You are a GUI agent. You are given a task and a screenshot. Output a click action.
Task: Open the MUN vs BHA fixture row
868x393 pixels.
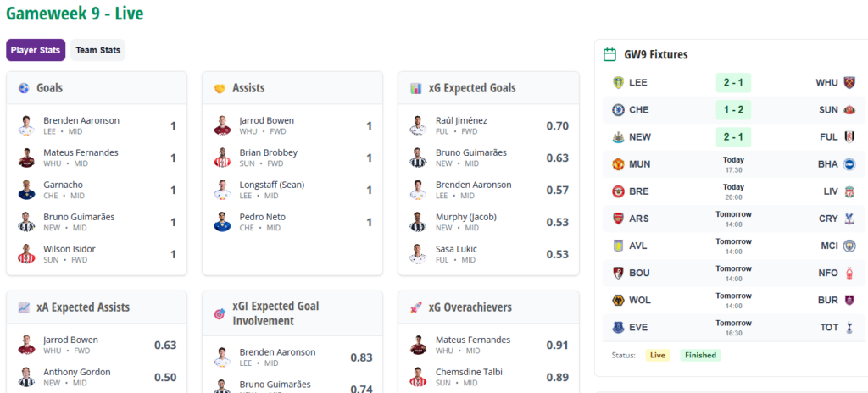[733, 164]
